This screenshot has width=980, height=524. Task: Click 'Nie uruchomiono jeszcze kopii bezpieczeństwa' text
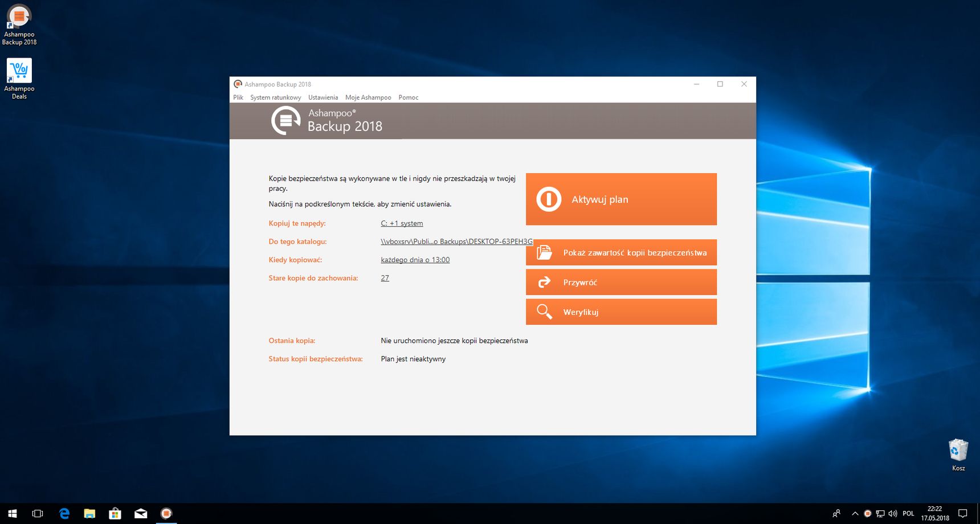click(454, 341)
